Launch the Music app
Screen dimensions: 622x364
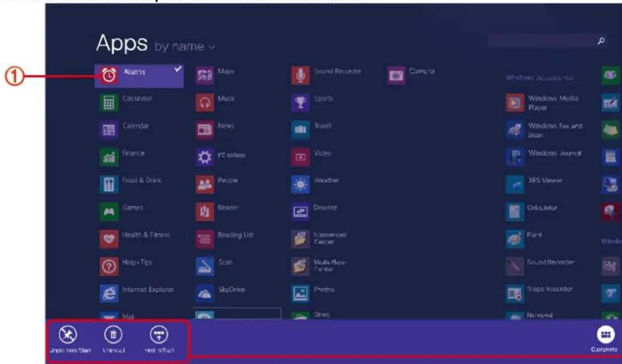point(215,102)
